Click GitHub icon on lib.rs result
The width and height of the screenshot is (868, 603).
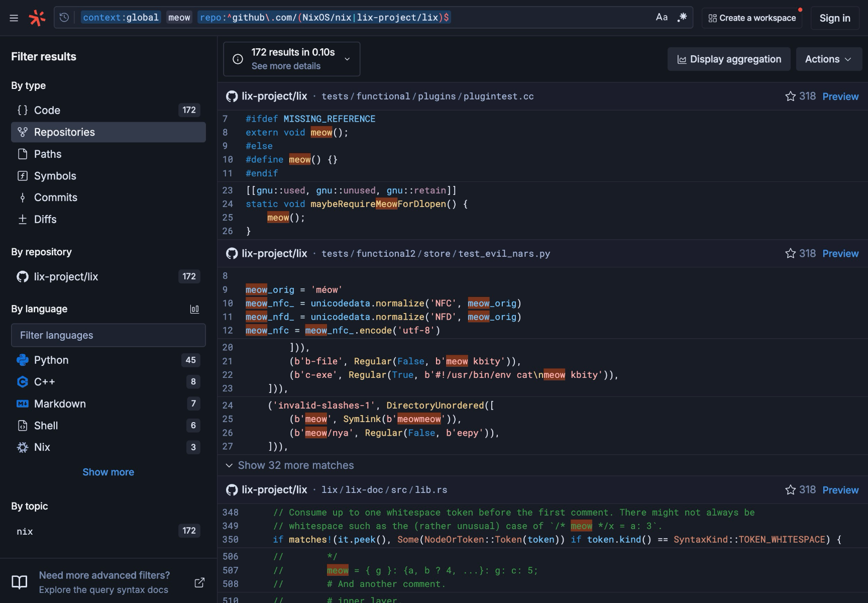pos(232,489)
